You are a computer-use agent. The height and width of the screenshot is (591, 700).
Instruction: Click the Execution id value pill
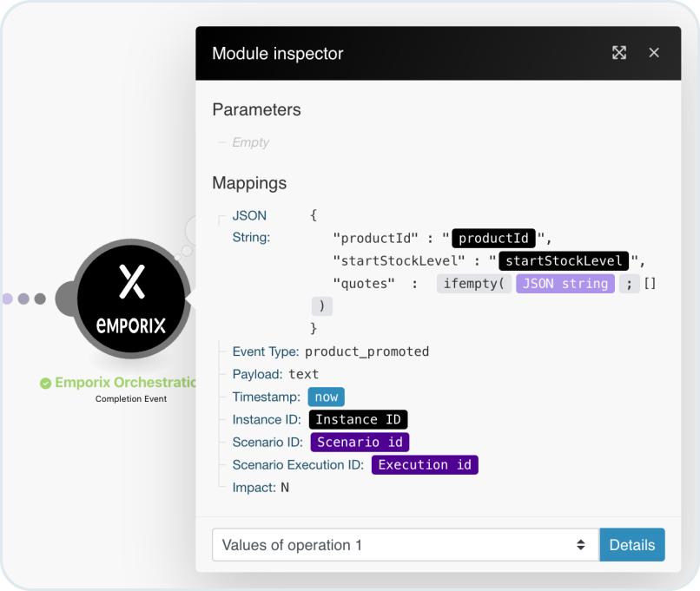tap(425, 464)
